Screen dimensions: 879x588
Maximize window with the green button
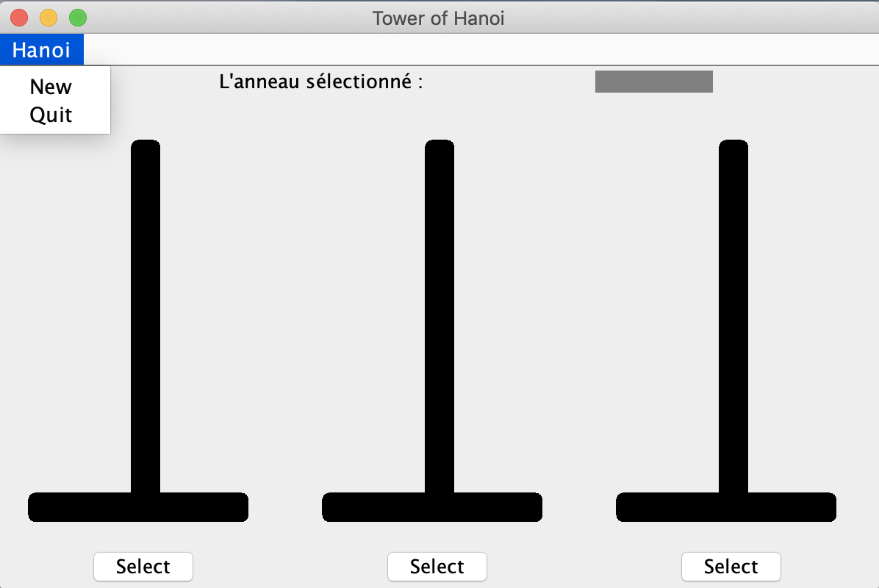(78, 18)
